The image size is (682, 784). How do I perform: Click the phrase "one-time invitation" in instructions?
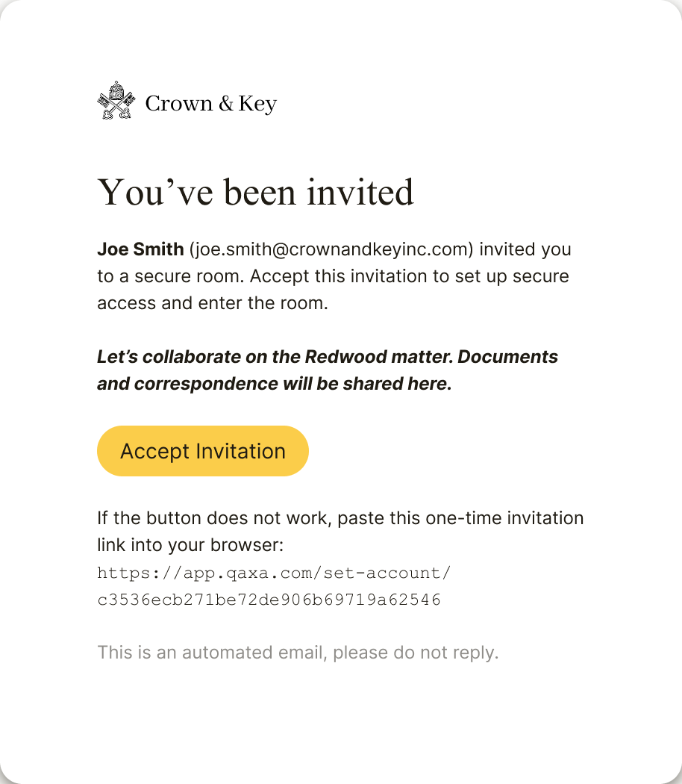tap(504, 518)
